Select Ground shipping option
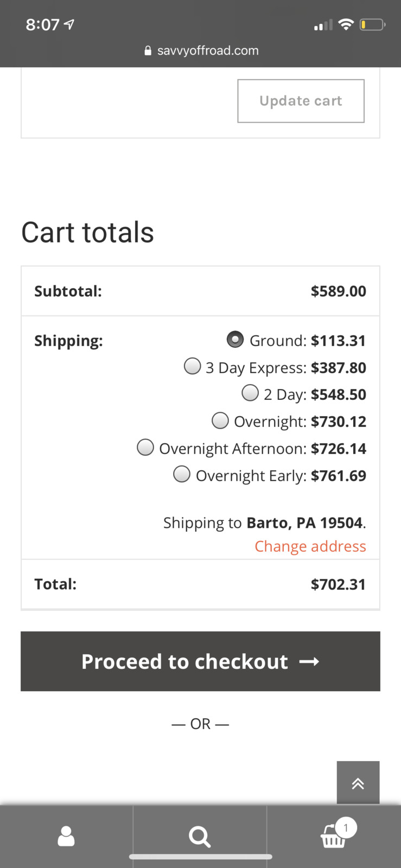 [235, 340]
